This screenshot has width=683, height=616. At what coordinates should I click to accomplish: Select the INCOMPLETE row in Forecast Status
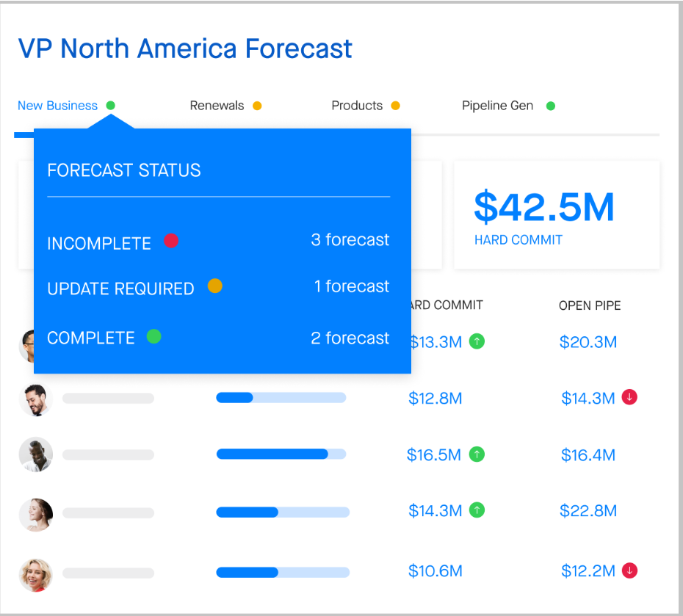218,242
